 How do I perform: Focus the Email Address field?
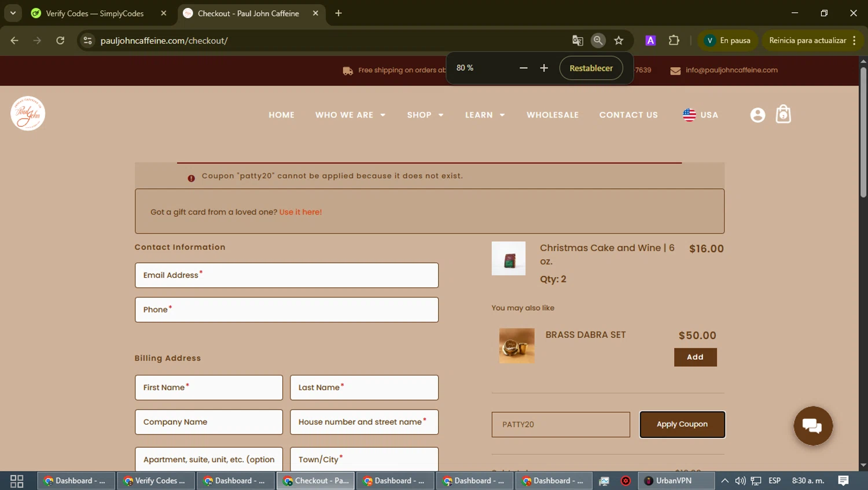click(x=286, y=275)
